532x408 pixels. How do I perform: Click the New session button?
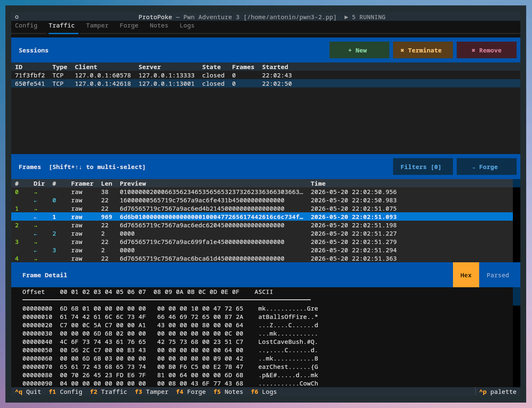359,50
